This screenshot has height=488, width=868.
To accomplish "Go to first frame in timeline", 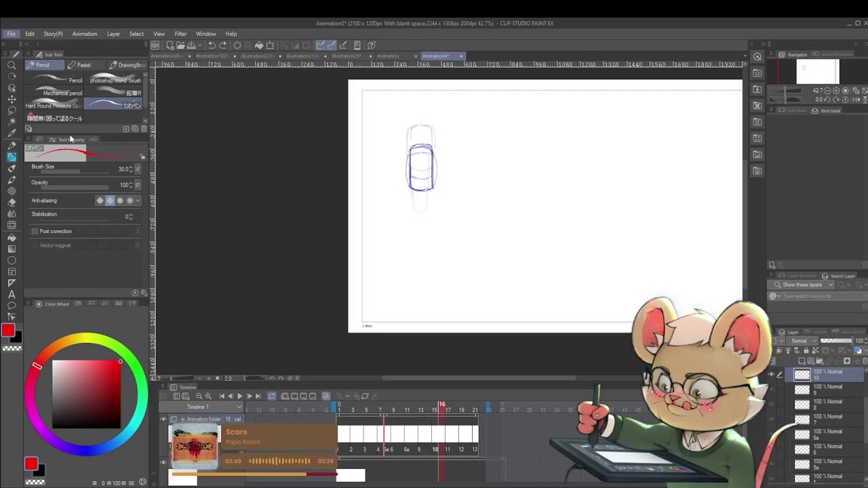I will tap(222, 396).
